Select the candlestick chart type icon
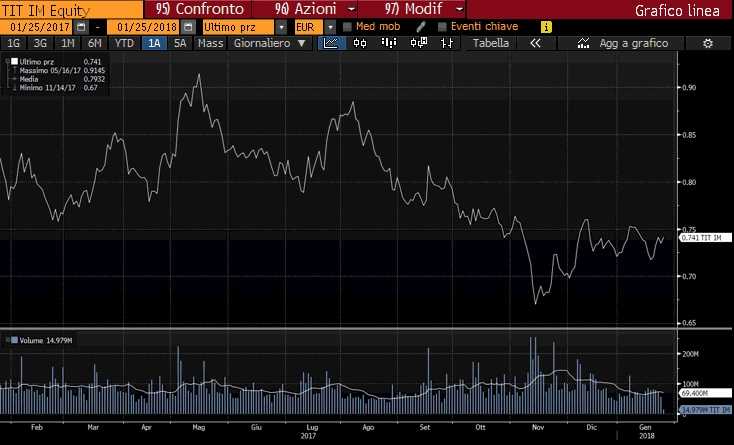 [360, 43]
